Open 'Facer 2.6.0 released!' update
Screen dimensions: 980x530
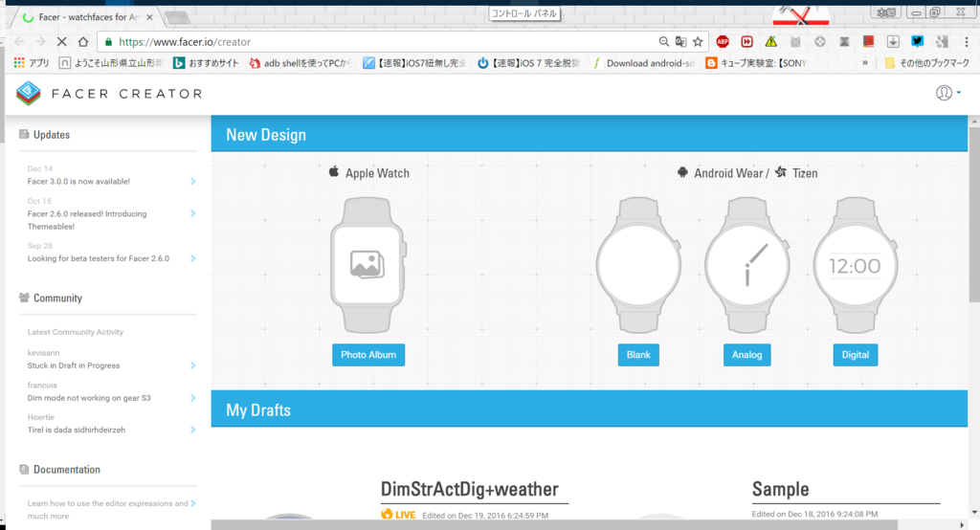87,220
